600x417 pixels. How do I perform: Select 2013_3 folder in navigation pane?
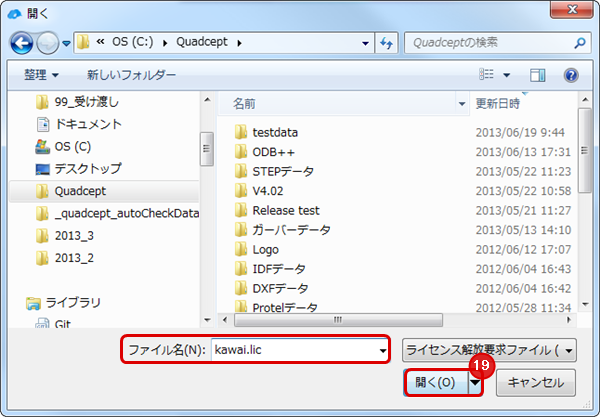[x=74, y=236]
